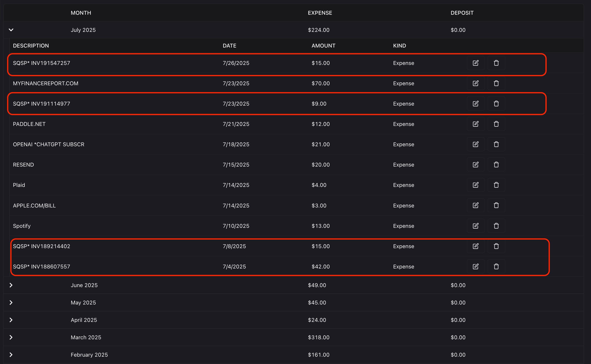Viewport: 591px width, 364px height.
Task: Edit the RESEND expense row
Action: 475,165
